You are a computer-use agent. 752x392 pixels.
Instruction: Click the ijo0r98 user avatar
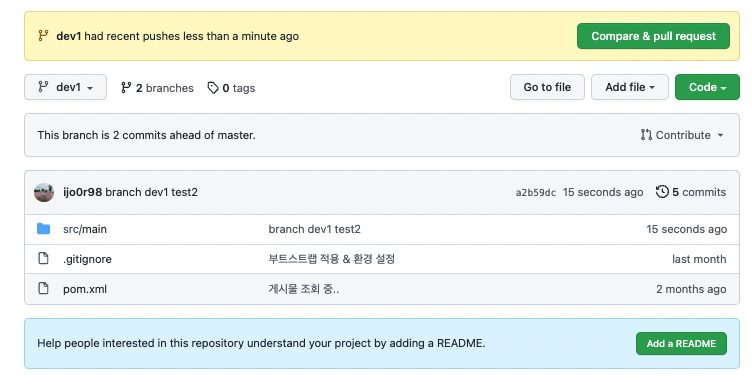pos(44,192)
